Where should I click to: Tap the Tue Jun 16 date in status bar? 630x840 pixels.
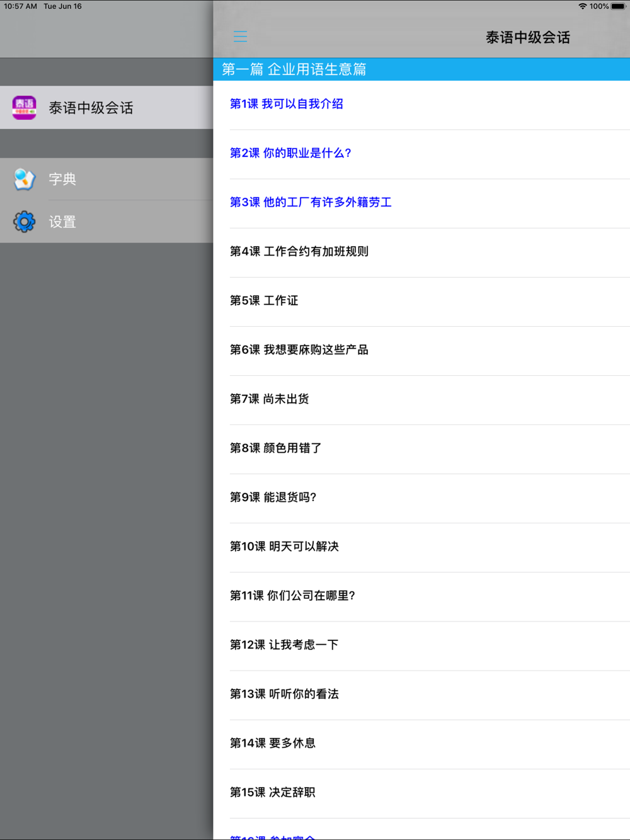(62, 6)
